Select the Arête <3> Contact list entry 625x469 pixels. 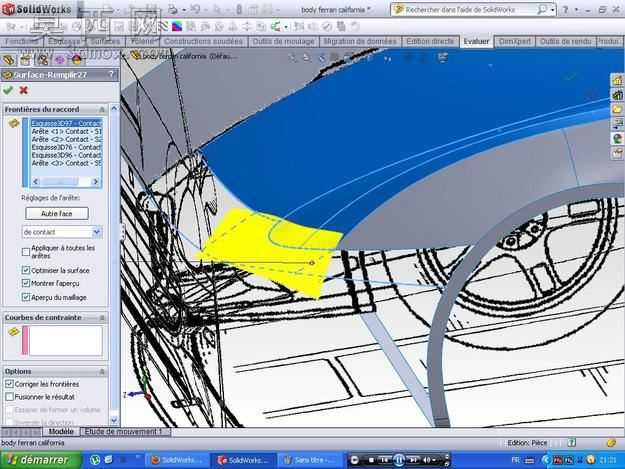66,163
